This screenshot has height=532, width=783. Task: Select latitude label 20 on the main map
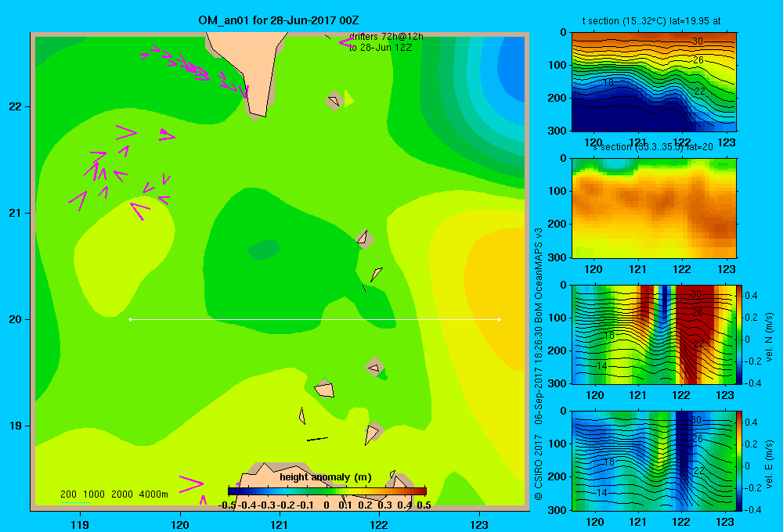click(x=15, y=319)
